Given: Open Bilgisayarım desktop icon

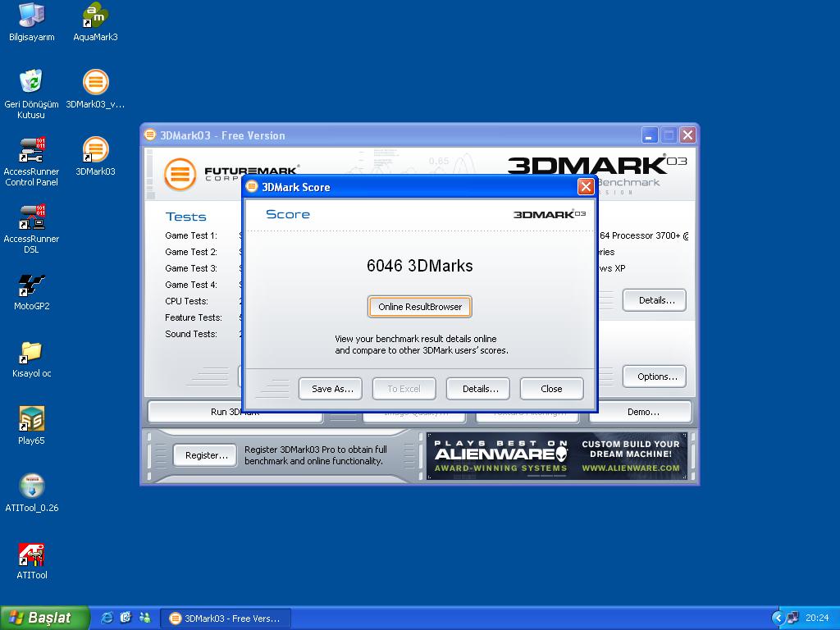Looking at the screenshot, I should click(x=32, y=22).
